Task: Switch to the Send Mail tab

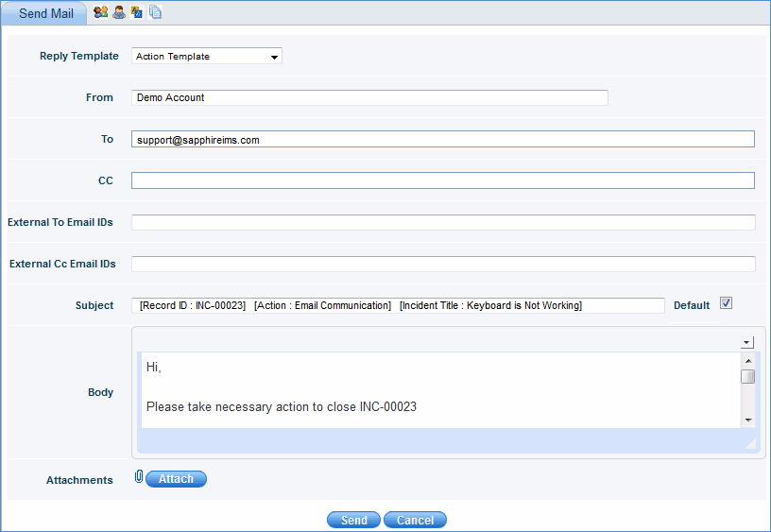Action: point(45,13)
